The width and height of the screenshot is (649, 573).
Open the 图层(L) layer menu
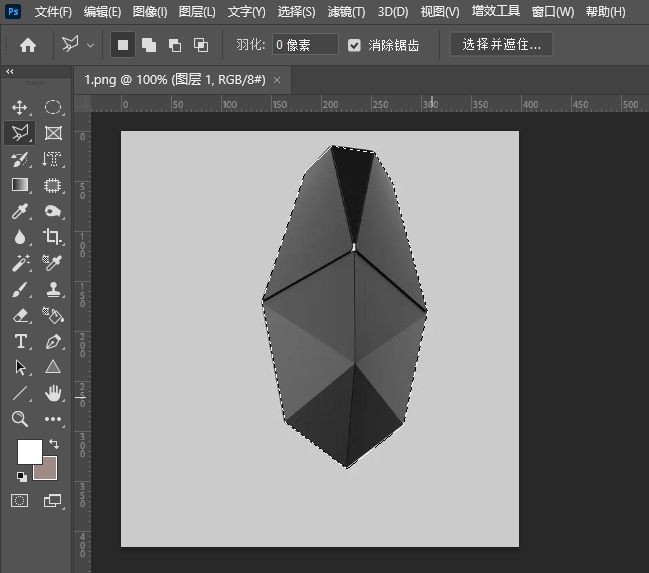tap(197, 12)
